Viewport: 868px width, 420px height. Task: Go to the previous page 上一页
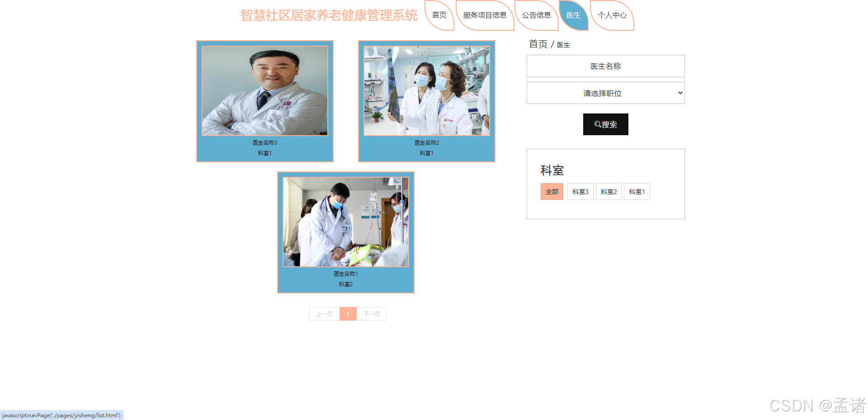(x=324, y=313)
